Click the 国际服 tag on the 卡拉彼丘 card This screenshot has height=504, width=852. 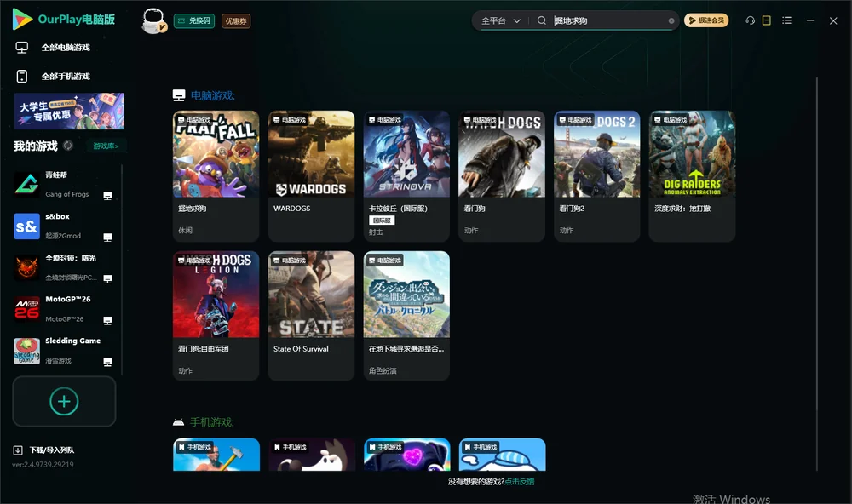coord(382,220)
